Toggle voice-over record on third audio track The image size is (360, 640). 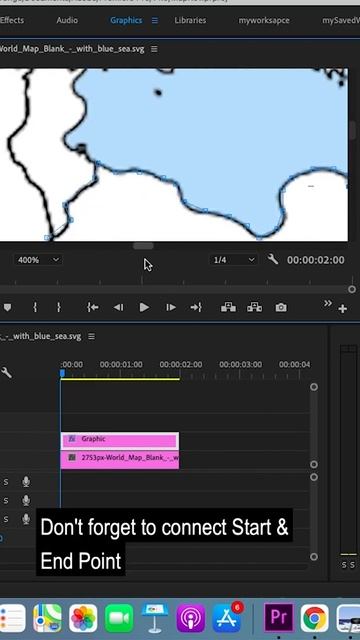26,519
